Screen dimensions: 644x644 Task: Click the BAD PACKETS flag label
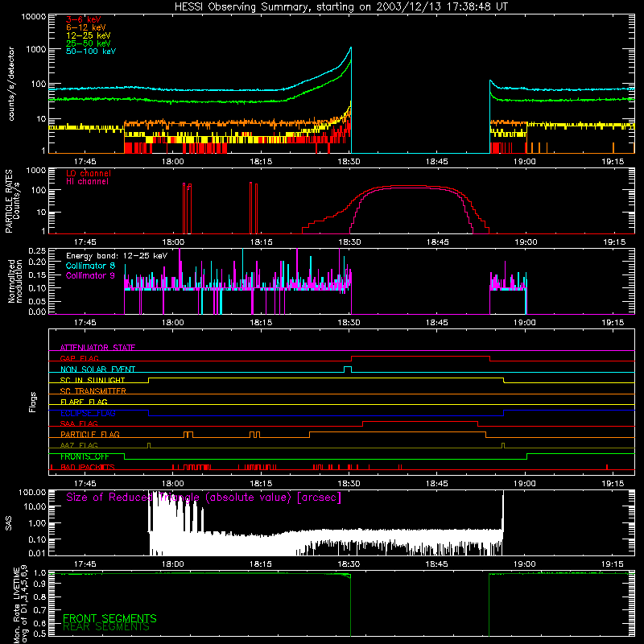[87, 467]
